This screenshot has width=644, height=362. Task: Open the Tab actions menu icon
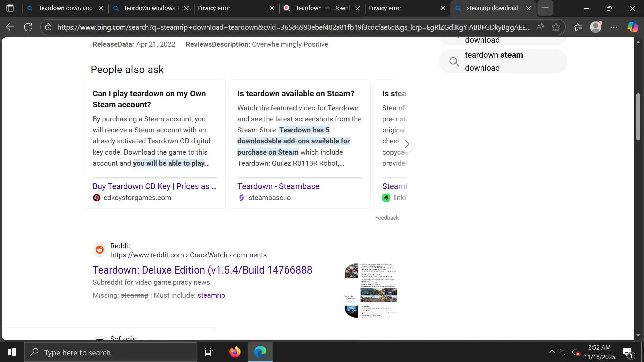coord(10,8)
